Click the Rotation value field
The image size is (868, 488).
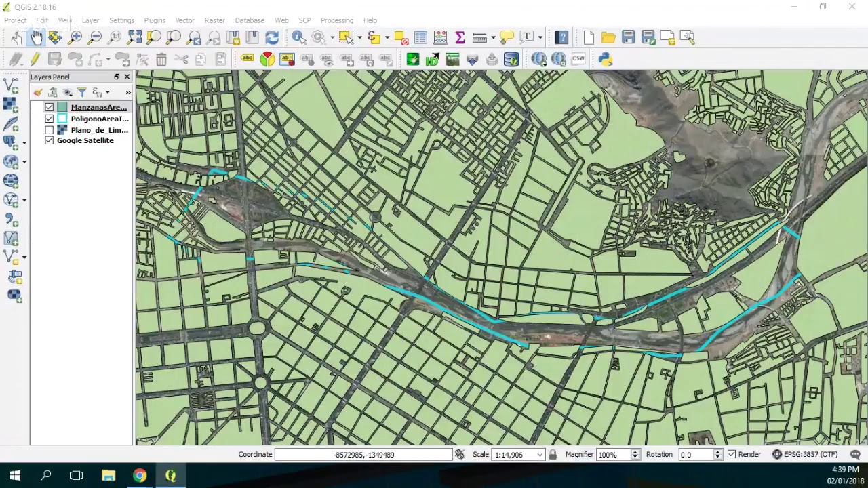tap(694, 455)
